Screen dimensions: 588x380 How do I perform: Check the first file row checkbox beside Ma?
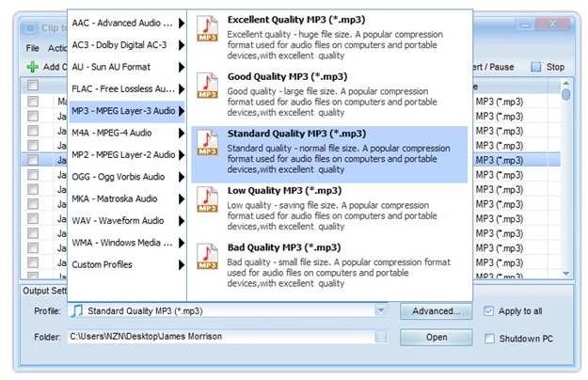point(33,102)
